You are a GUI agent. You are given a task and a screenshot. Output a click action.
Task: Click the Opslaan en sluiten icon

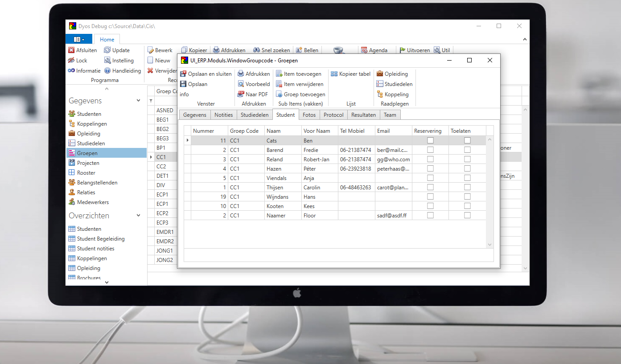[x=183, y=74]
